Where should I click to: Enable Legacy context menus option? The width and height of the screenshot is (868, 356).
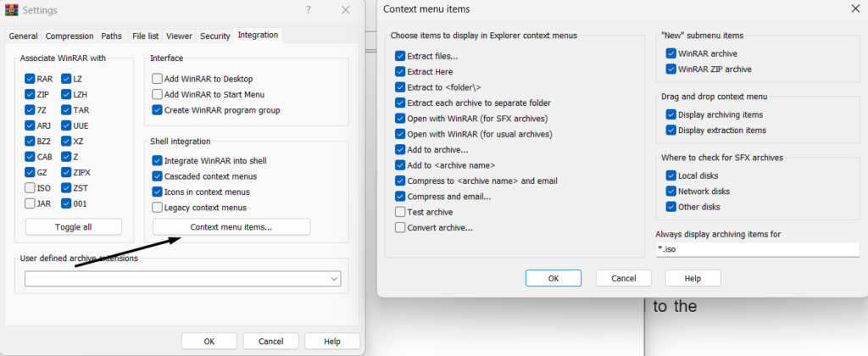pos(158,208)
